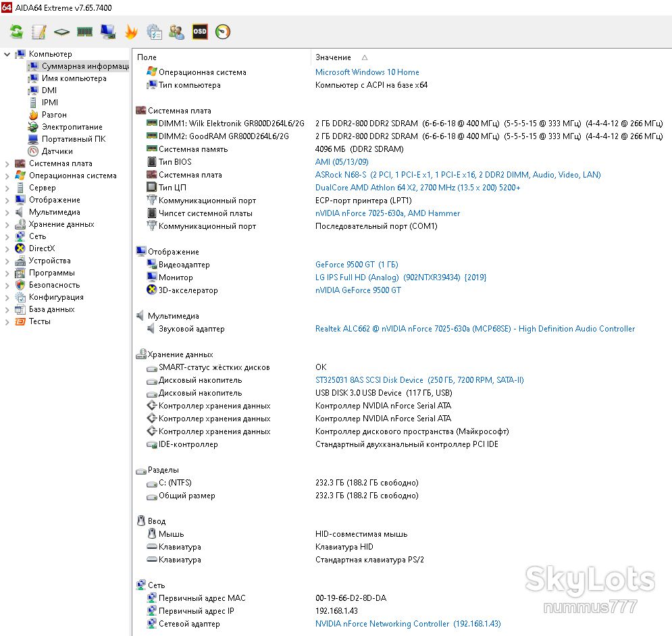Screen dimensions: 672x636
Task: Toggle the OSD panel icon
Action: click(x=200, y=32)
